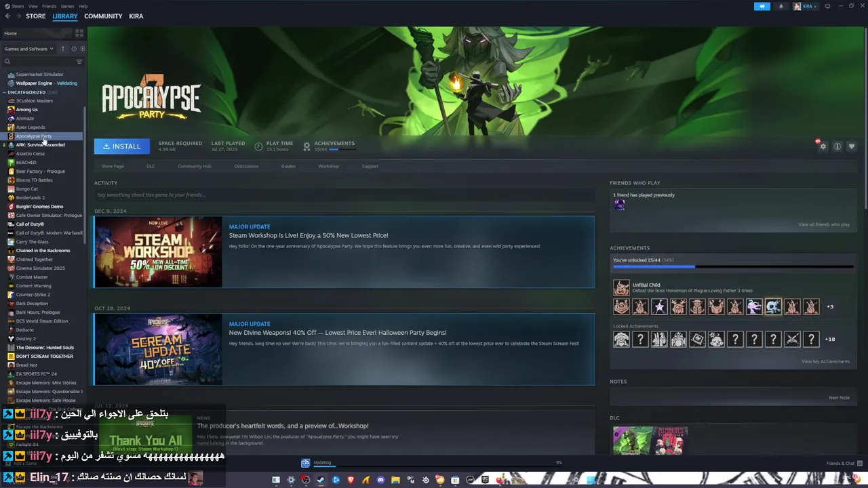Viewport: 868px width, 488px height.
Task: Open the COMMUNITY tab
Action: click(x=103, y=16)
